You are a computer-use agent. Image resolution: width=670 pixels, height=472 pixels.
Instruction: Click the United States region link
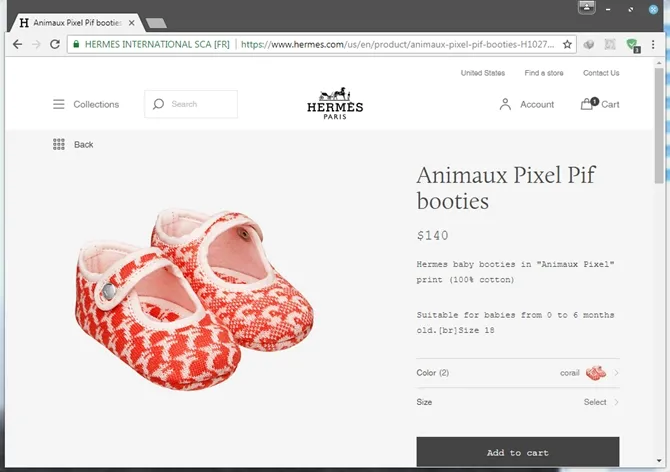(482, 73)
